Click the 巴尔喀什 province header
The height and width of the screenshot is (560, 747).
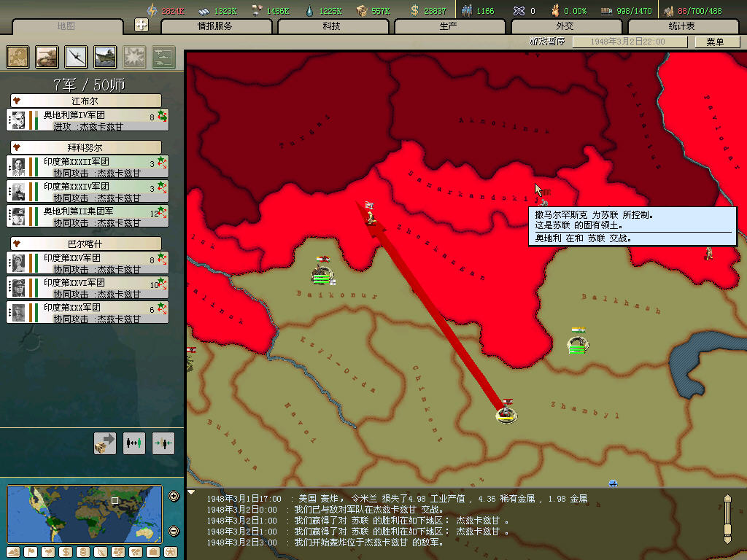coord(86,244)
